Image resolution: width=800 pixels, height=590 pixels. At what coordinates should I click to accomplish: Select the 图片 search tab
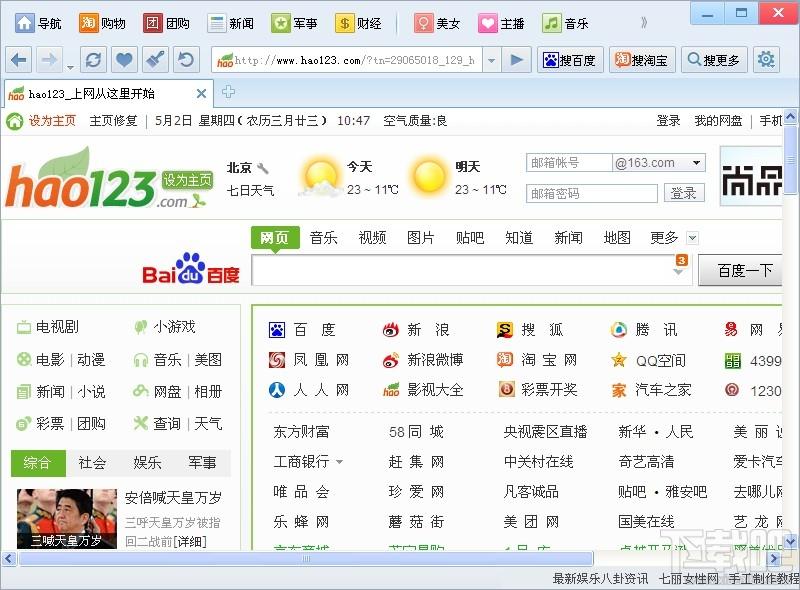click(x=421, y=238)
